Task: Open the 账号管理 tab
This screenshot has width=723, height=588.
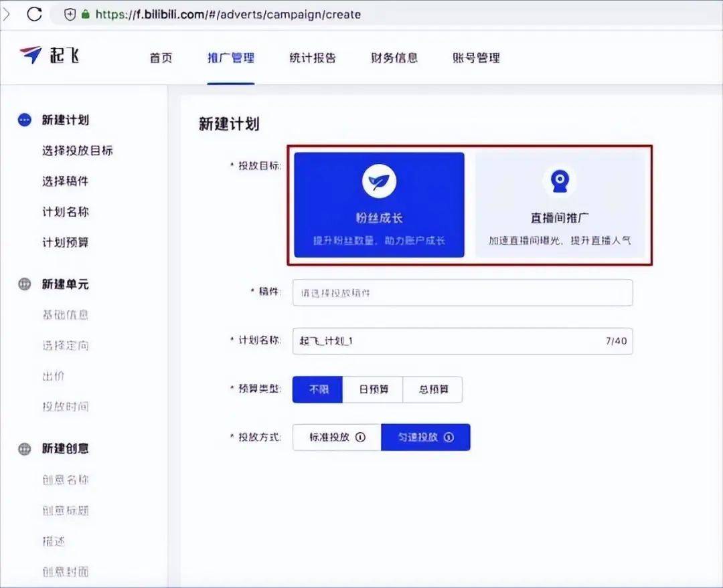Action: click(477, 58)
